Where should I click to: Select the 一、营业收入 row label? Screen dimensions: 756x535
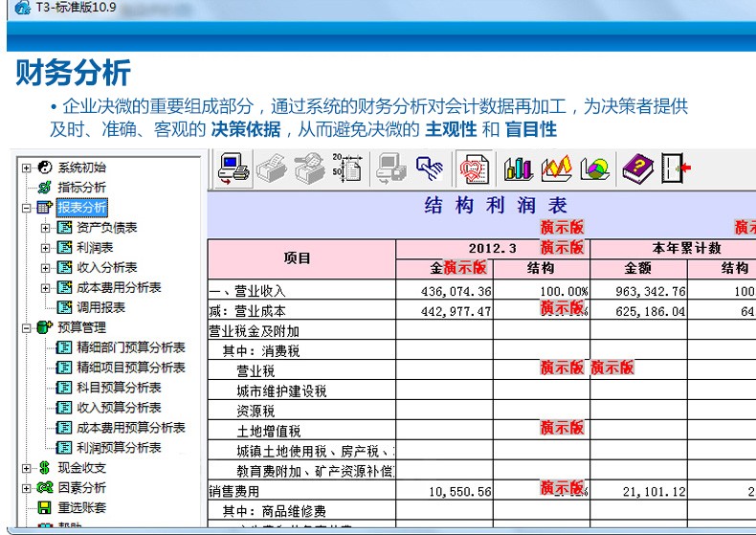pyautogui.click(x=247, y=291)
